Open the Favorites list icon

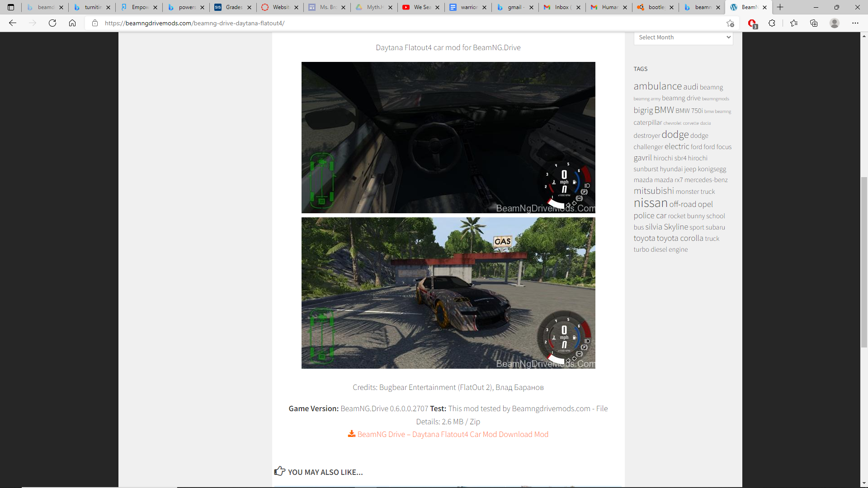[x=794, y=23]
